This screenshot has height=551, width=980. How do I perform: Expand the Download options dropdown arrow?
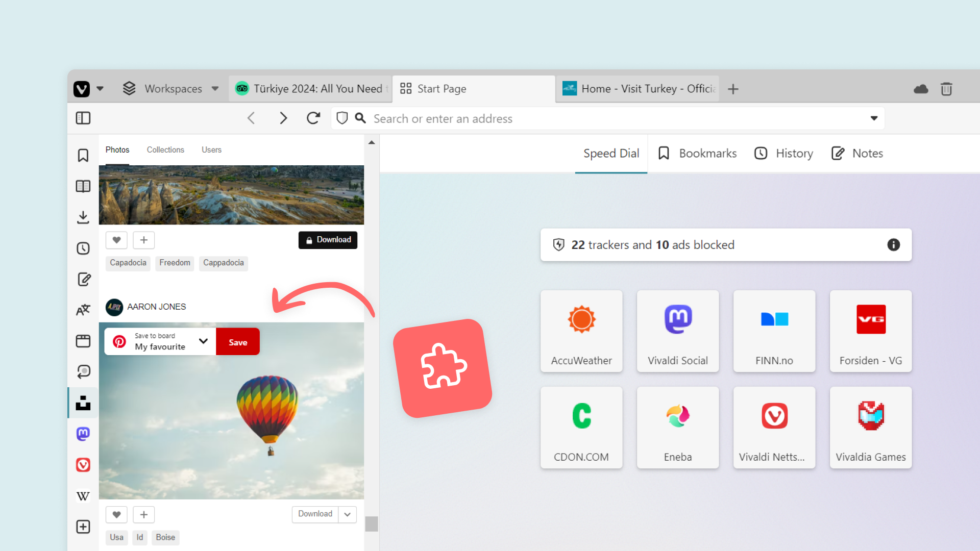347,514
